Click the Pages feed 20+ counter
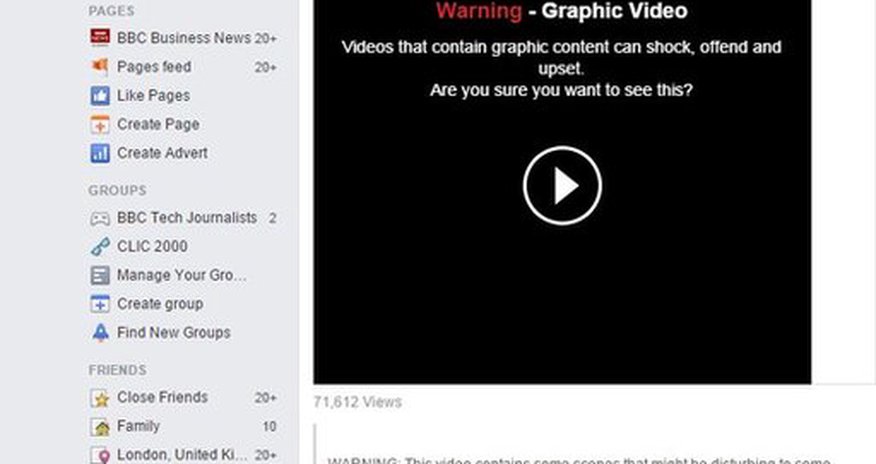This screenshot has height=464, width=876. pyautogui.click(x=266, y=68)
